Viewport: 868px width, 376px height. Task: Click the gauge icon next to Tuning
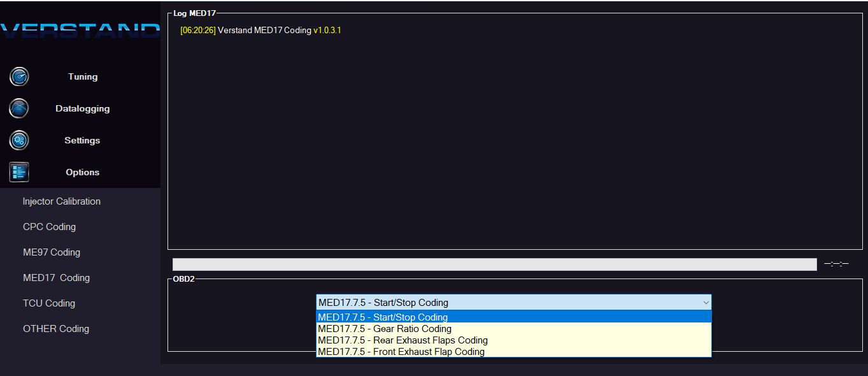19,76
